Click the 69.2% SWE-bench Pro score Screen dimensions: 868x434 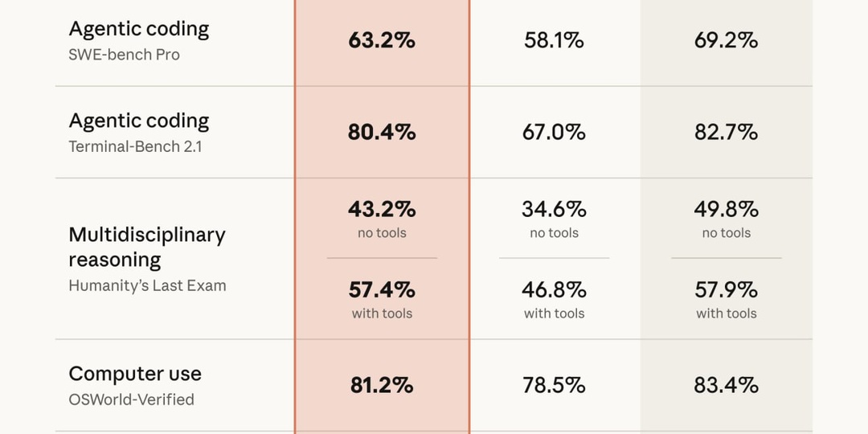(727, 40)
